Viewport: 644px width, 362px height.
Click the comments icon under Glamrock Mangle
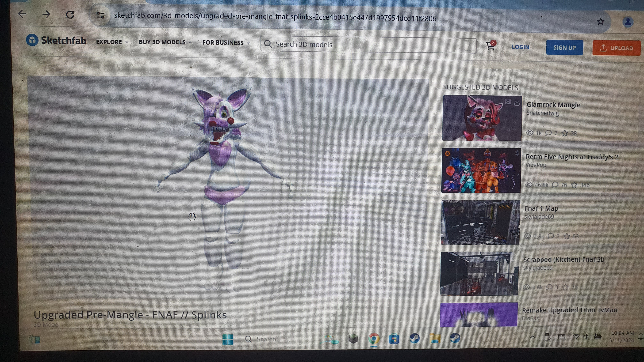pos(548,133)
